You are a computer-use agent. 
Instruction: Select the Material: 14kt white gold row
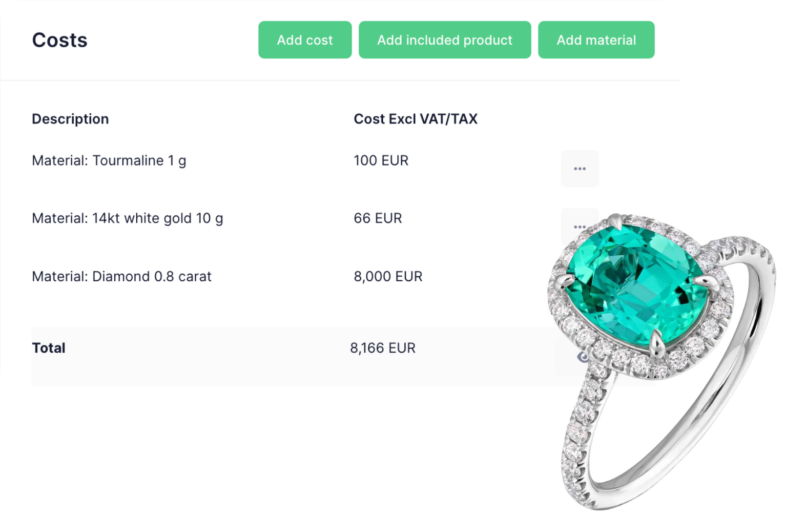(x=127, y=218)
